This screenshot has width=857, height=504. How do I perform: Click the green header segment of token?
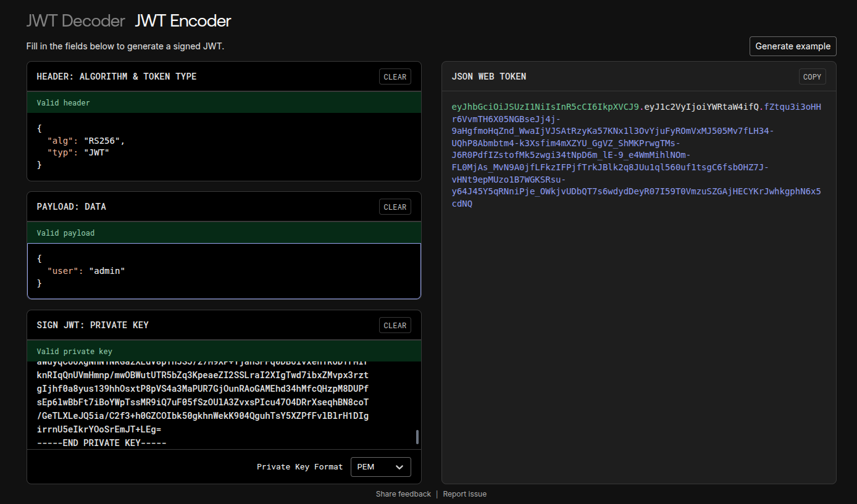click(546, 107)
